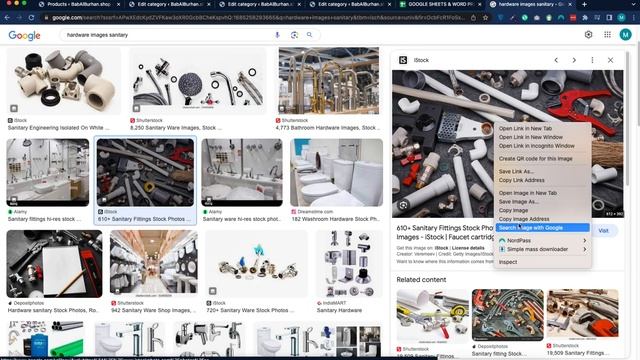Open the Google account avatar
640x360 pixels.
pyautogui.click(x=625, y=35)
